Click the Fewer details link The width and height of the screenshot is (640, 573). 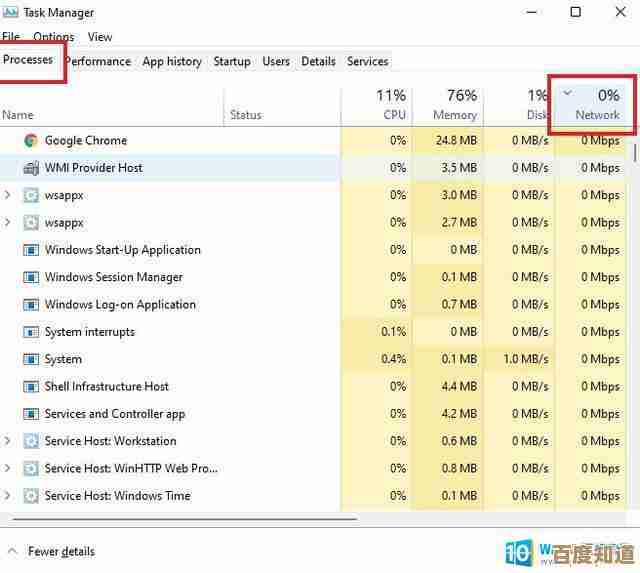(x=61, y=552)
